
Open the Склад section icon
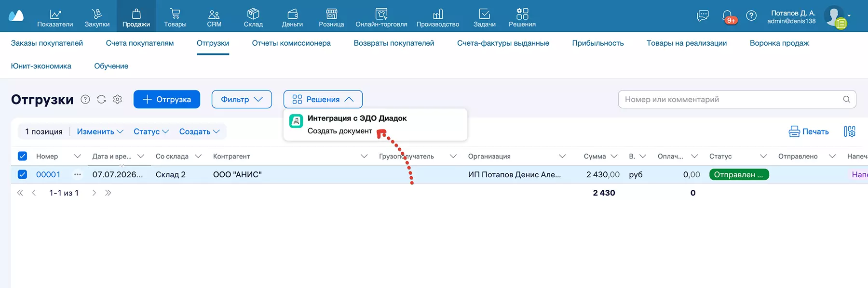(253, 14)
